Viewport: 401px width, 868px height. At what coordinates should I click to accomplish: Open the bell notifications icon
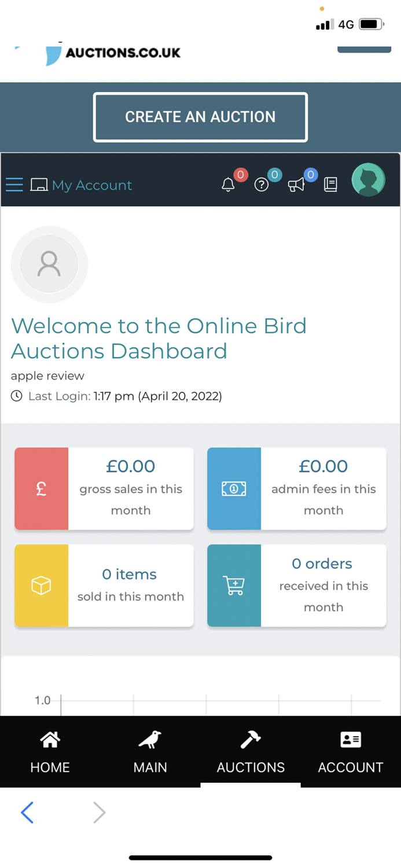(x=228, y=184)
